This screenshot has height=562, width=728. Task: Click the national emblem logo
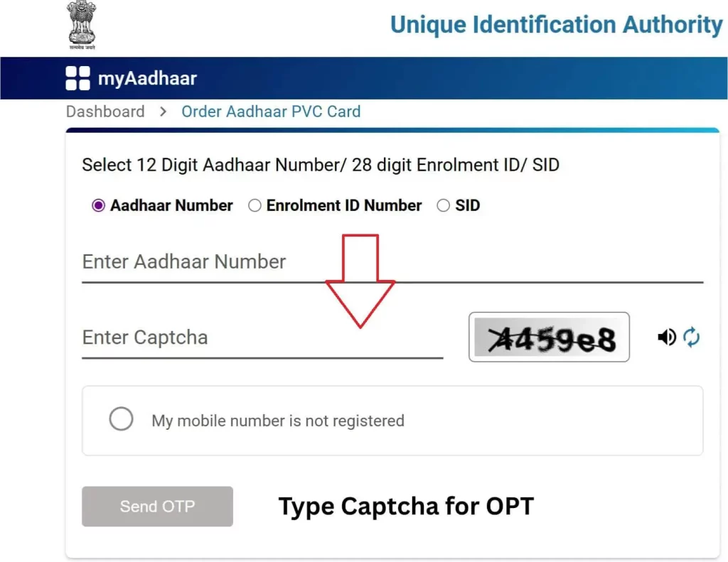tap(81, 24)
